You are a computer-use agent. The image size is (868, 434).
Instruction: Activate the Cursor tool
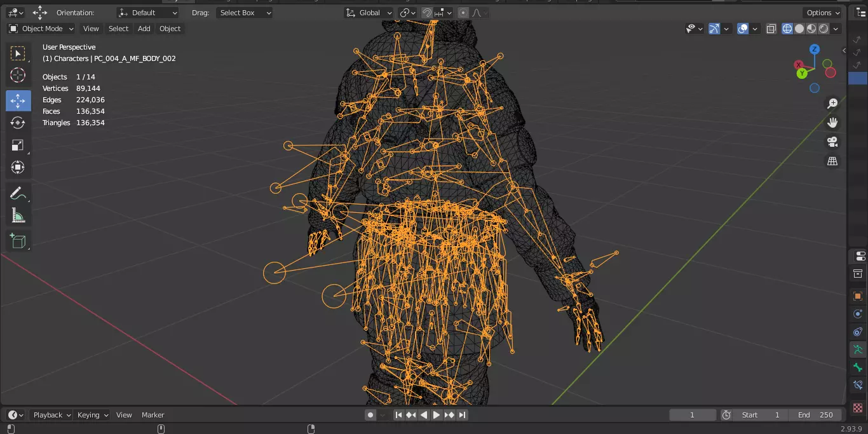pyautogui.click(x=18, y=76)
